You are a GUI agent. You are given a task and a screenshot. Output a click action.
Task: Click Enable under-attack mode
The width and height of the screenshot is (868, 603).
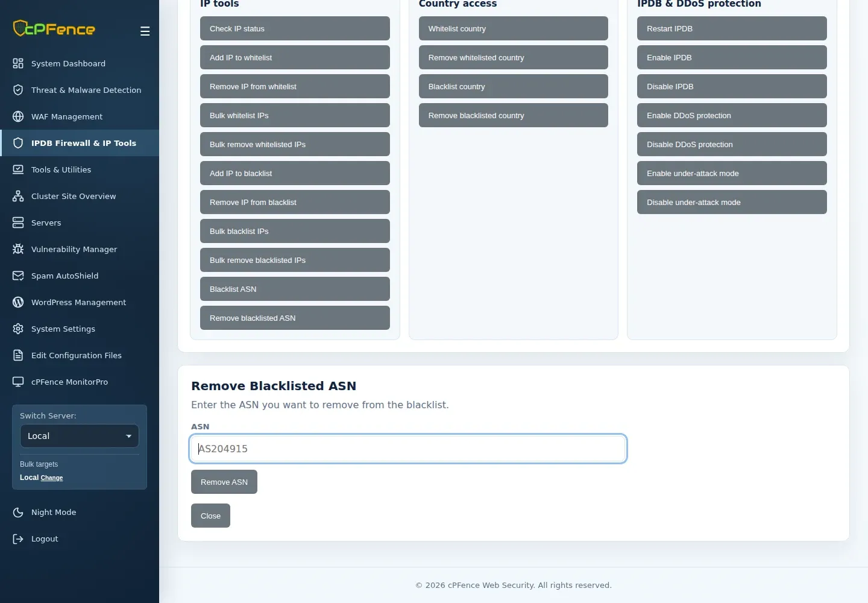(x=732, y=173)
